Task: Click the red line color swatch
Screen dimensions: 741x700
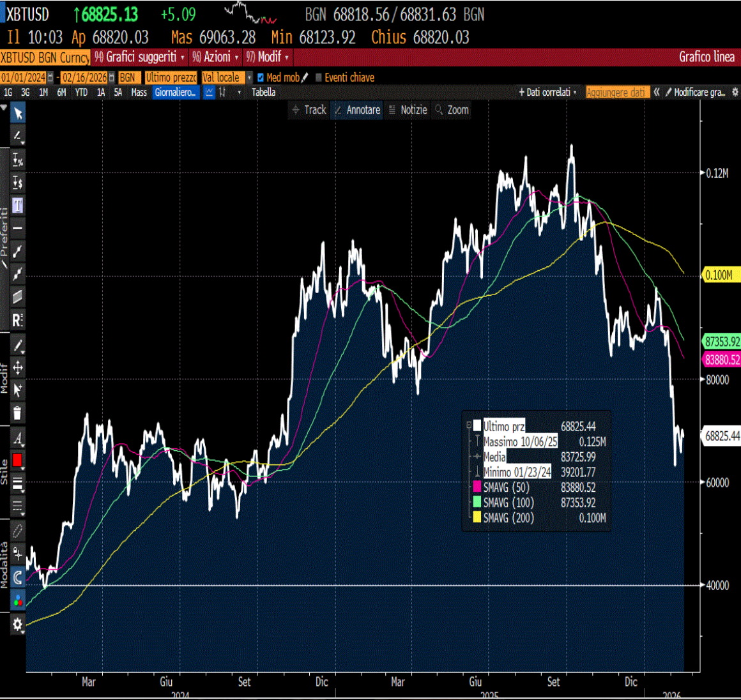Action: click(x=17, y=460)
